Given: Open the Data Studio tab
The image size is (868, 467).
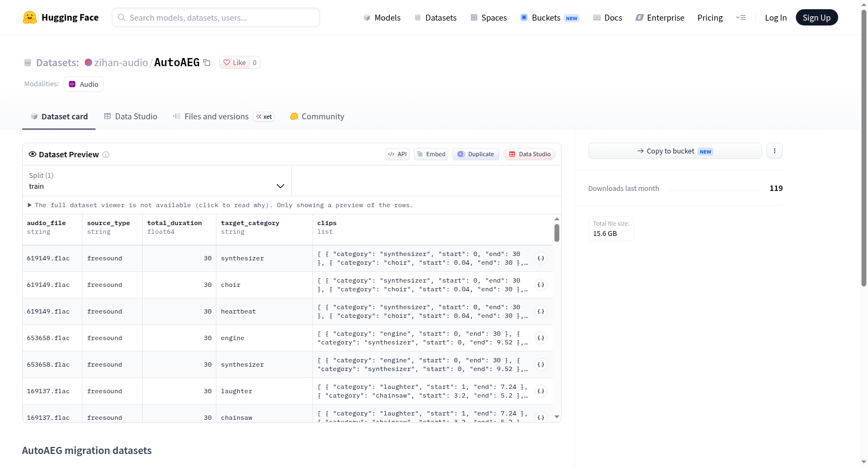Looking at the screenshot, I should click(x=131, y=116).
